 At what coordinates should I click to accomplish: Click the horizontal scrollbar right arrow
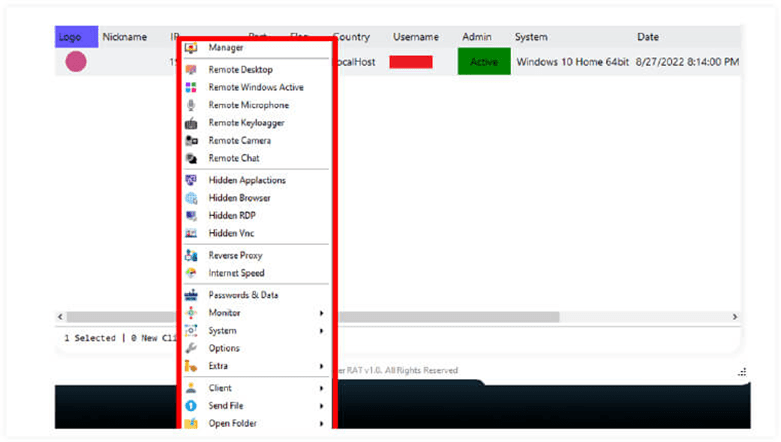pyautogui.click(x=734, y=317)
